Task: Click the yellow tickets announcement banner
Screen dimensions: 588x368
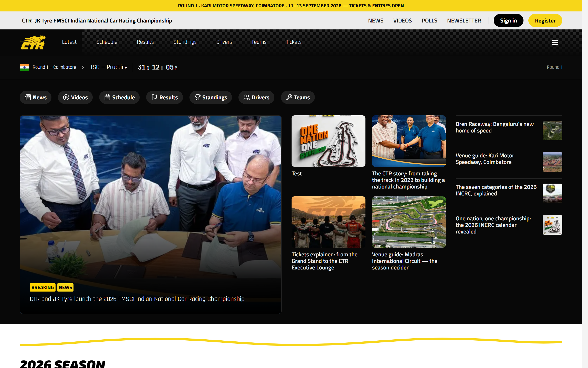Action: coord(291,6)
